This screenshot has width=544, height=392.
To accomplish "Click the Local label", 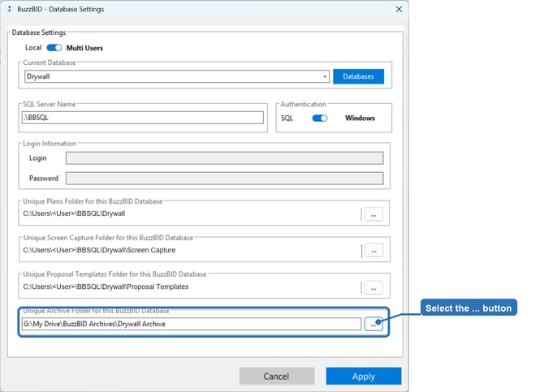I will pos(33,48).
